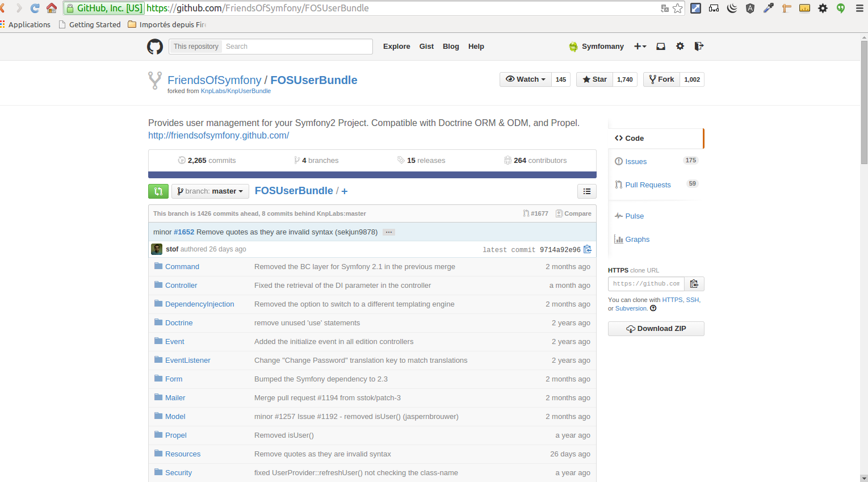Screen dimensions: 868x482
Task: Open the Chrome hamburger menu
Action: tap(859, 8)
